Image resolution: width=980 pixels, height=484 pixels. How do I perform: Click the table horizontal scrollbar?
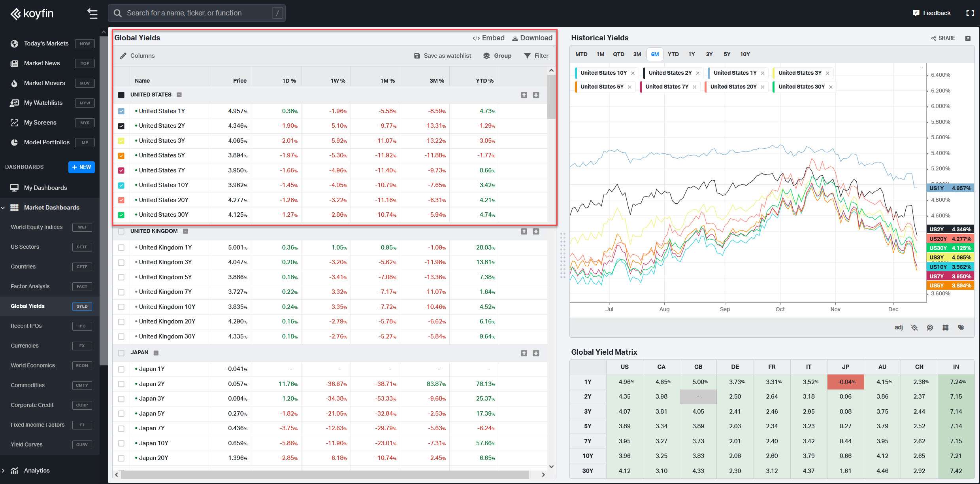click(x=325, y=475)
